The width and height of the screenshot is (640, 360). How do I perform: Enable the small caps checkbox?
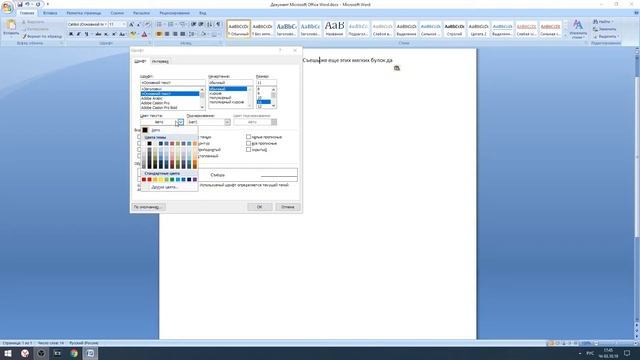[x=248, y=137]
